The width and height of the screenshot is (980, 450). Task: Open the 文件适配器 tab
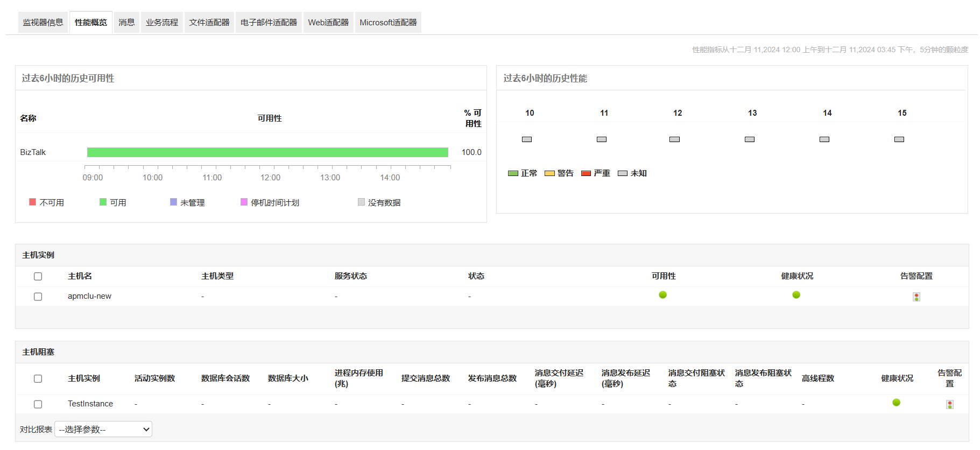tap(209, 23)
